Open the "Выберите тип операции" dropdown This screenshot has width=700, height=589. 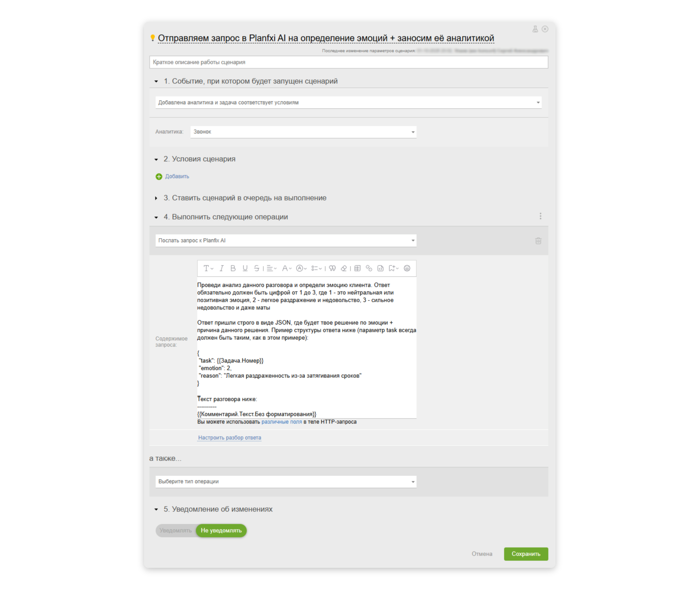(286, 482)
